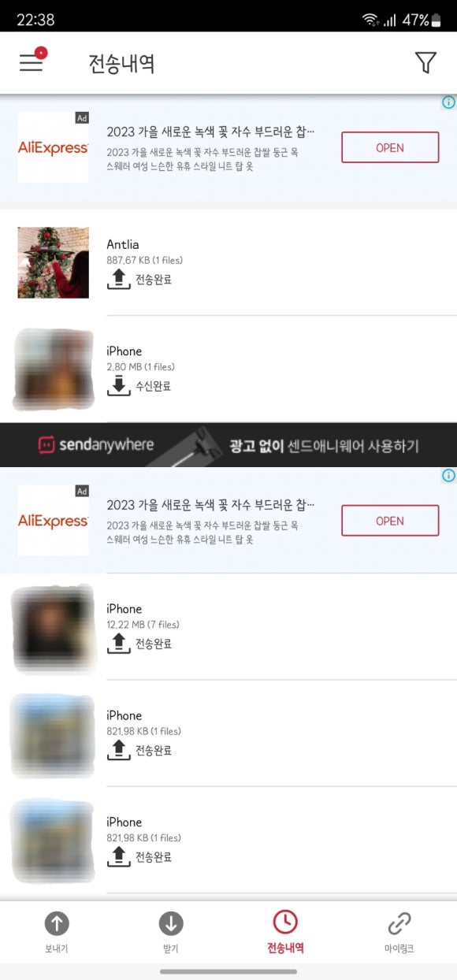457x980 pixels.
Task: Open the blurred thumbnail of 7 files transfer
Action: click(54, 628)
